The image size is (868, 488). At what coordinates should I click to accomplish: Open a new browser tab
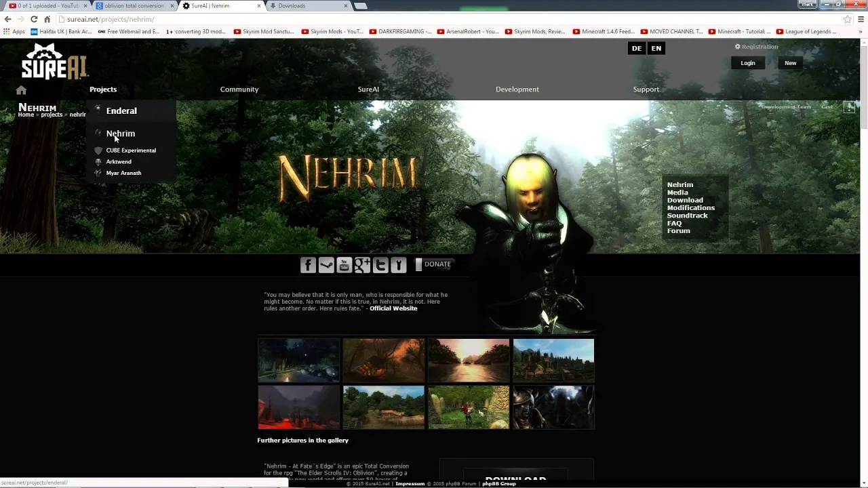361,5
